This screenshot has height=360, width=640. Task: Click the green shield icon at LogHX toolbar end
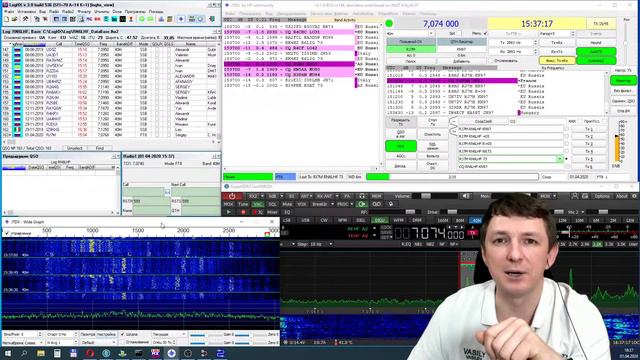[212, 19]
